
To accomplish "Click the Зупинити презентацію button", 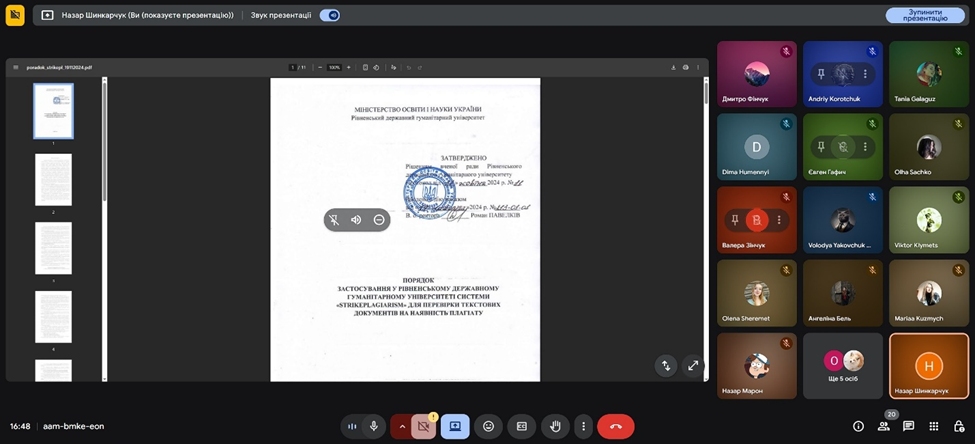I will coord(925,15).
